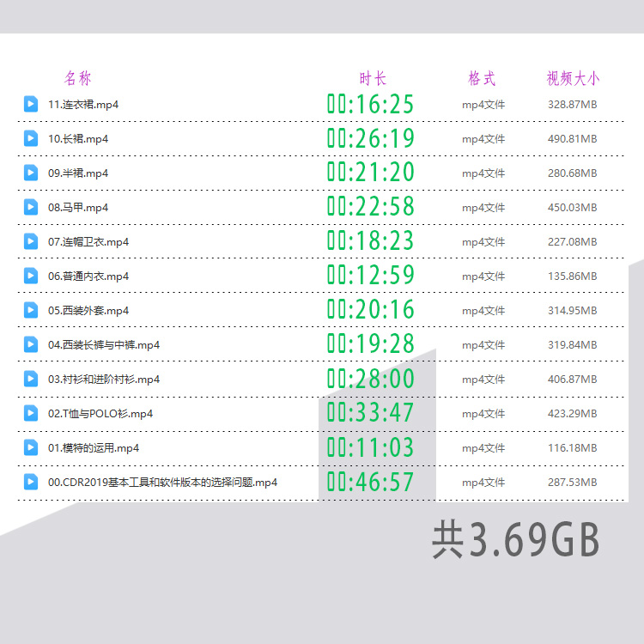The width and height of the screenshot is (644, 644).
Task: Click the video icon beside 01.模特的运用.mp4
Action: click(31, 447)
